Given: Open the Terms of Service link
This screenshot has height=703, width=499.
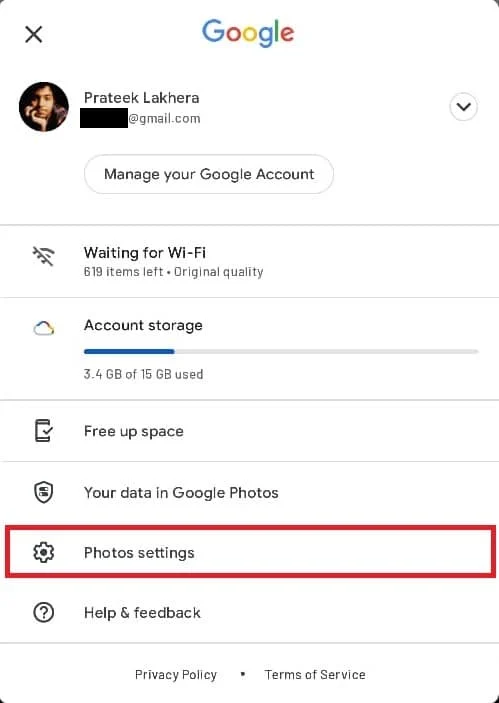Looking at the screenshot, I should (x=315, y=674).
